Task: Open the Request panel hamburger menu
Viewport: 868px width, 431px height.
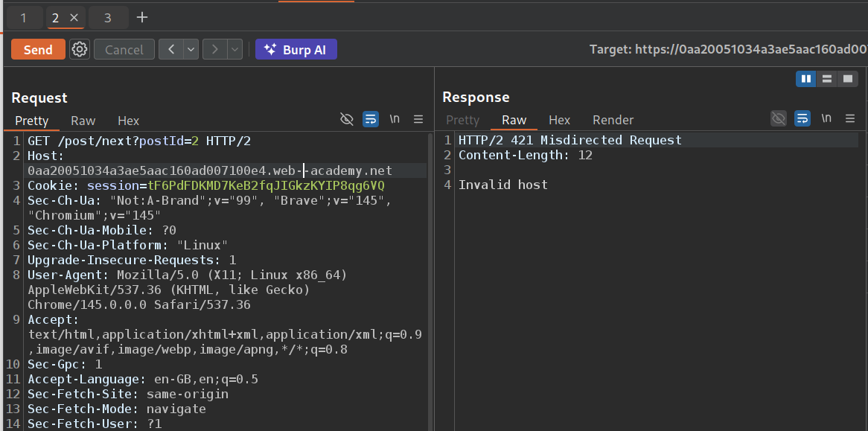Action: click(418, 119)
